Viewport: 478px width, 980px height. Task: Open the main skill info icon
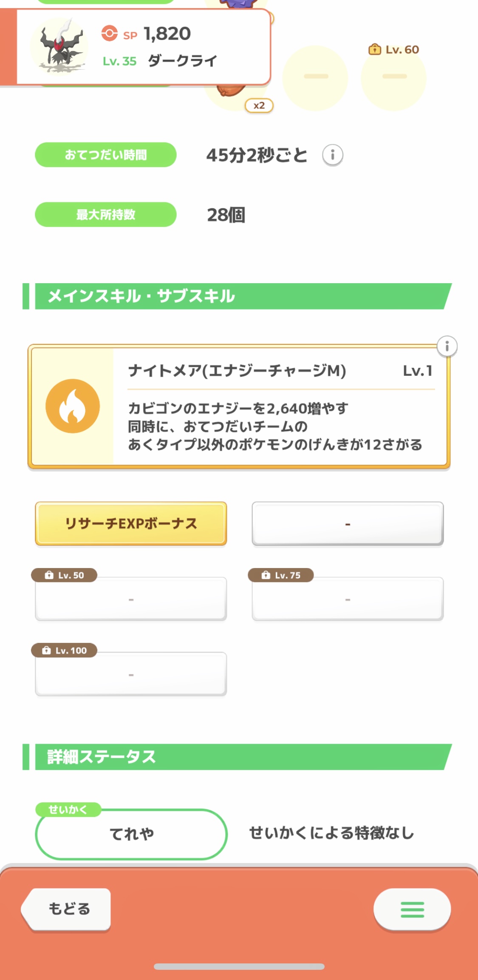pyautogui.click(x=447, y=347)
